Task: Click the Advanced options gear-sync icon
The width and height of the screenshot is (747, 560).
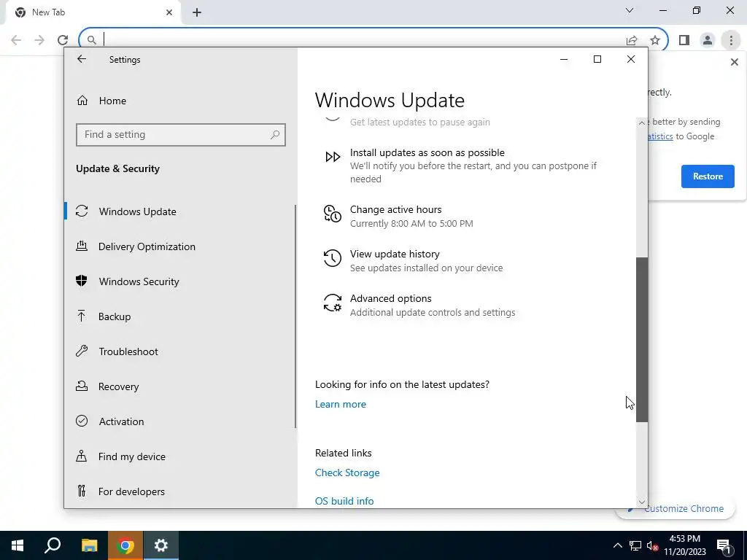Action: [x=333, y=303]
